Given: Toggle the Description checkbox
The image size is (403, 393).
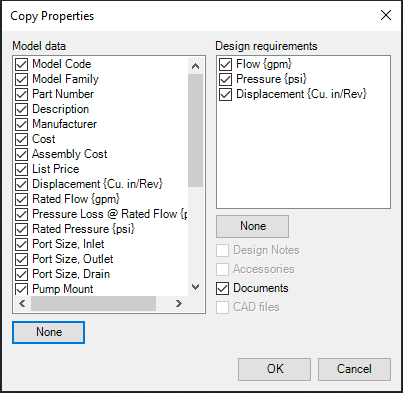Looking at the screenshot, I should 21,109.
